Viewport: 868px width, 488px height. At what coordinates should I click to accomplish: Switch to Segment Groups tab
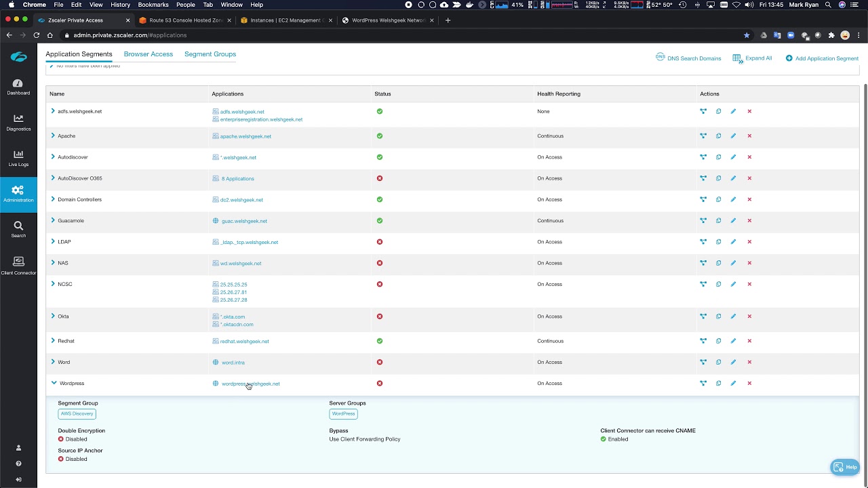tap(210, 54)
